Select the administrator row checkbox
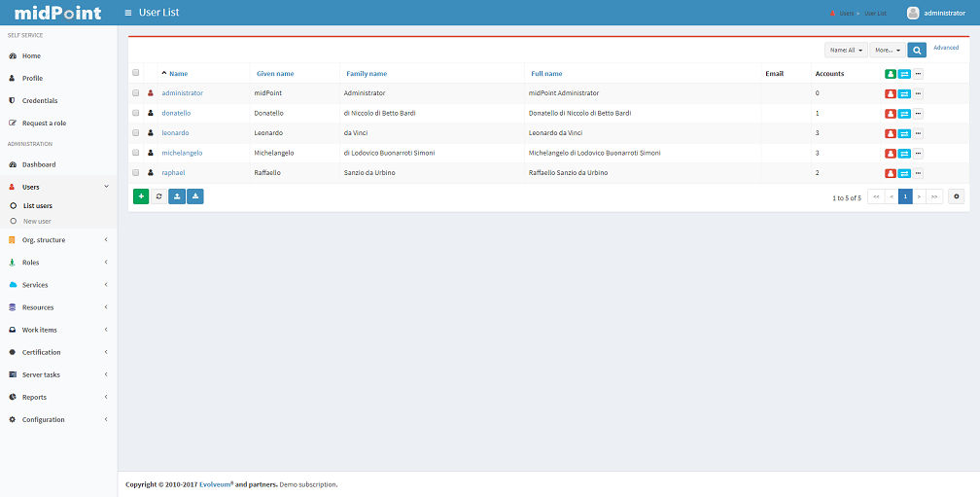The image size is (980, 497). 136,93
